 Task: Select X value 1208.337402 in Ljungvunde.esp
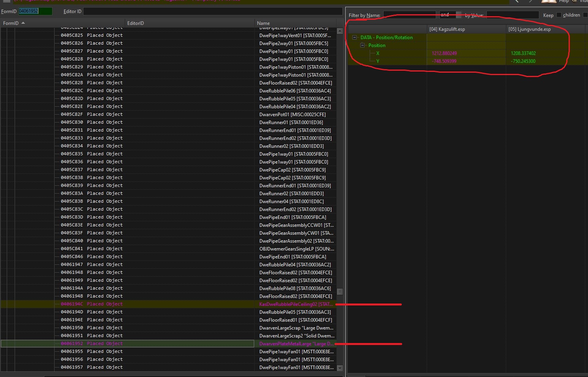(x=523, y=53)
